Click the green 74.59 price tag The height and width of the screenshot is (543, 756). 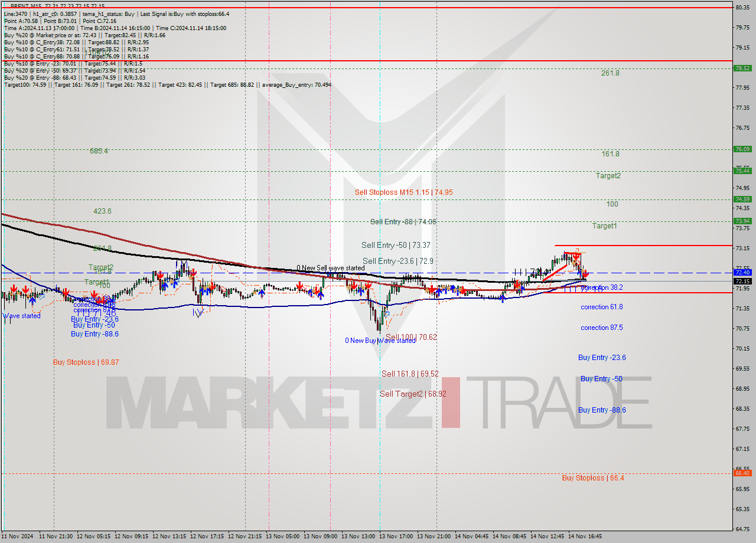coord(742,199)
